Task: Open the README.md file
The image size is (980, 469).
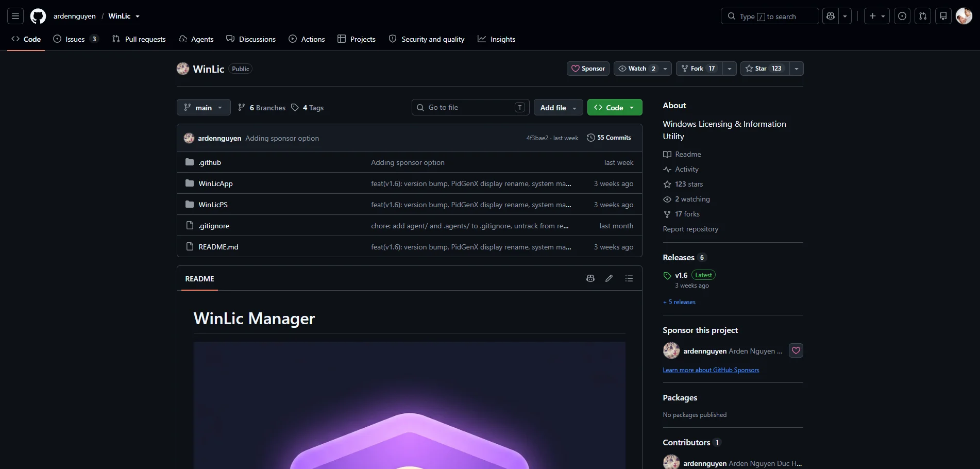Action: [x=218, y=247]
